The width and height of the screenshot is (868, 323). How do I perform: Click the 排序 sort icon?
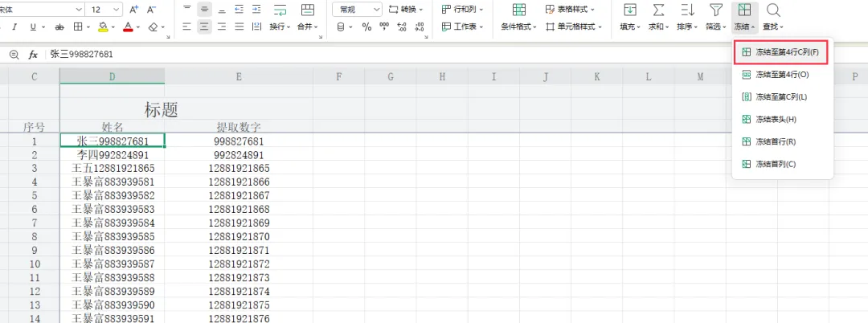687,10
